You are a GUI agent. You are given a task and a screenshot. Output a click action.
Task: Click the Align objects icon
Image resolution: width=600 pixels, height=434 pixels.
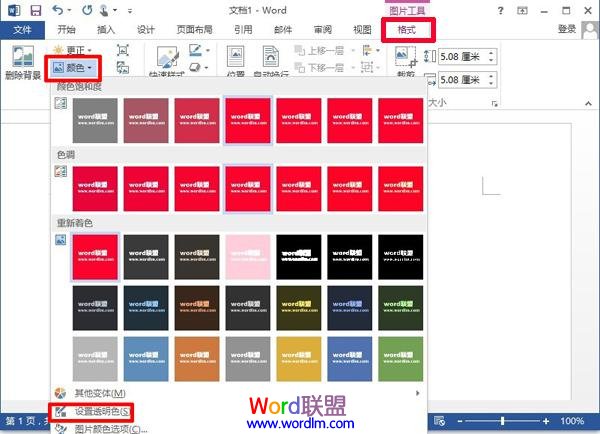367,50
